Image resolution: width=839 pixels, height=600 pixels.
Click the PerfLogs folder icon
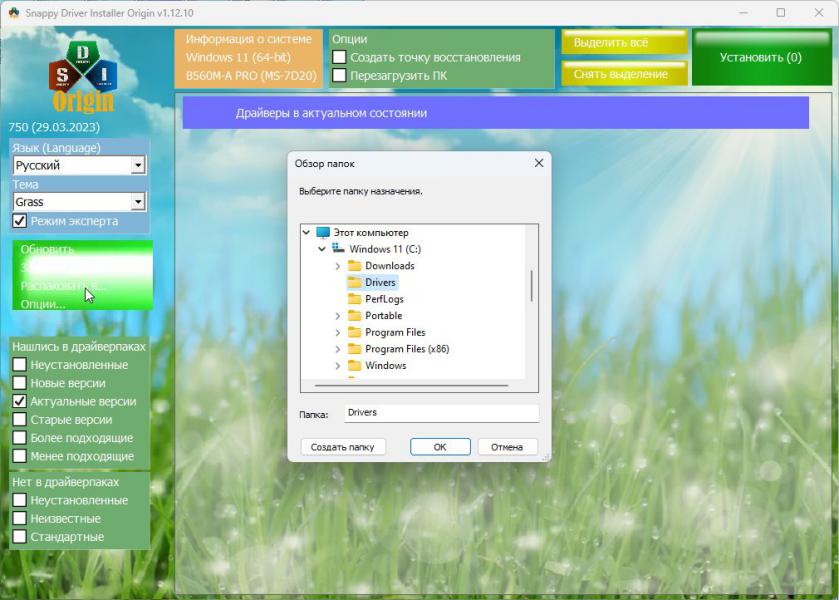coord(354,299)
